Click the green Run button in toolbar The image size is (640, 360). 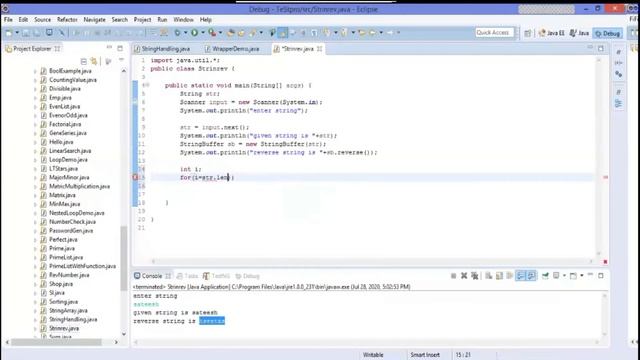coord(194,33)
